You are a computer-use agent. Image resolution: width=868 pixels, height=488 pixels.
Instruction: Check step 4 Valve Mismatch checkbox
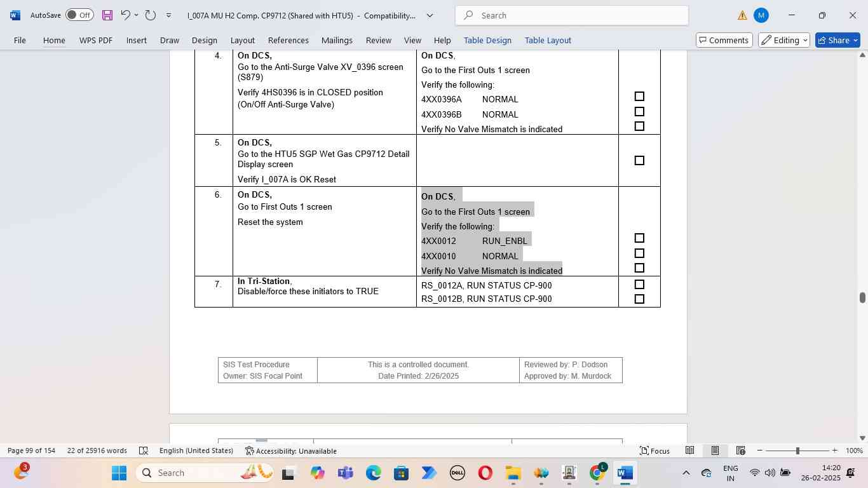click(639, 126)
